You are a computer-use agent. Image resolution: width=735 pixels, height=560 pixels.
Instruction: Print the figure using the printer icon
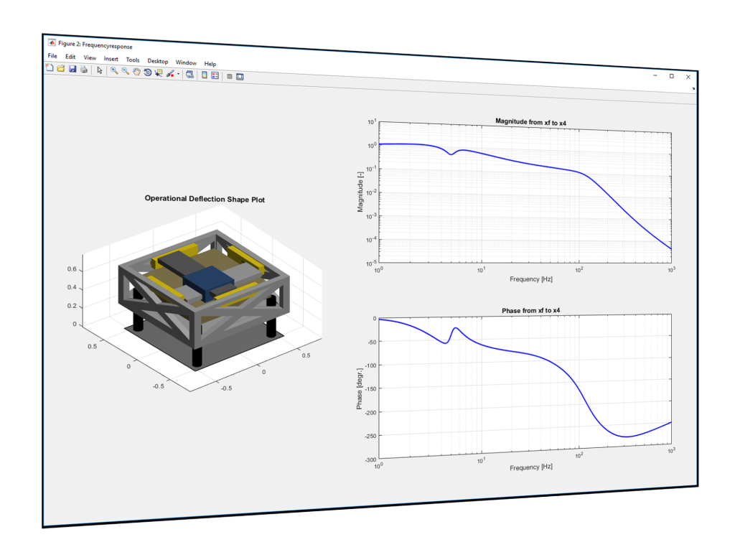click(x=84, y=70)
